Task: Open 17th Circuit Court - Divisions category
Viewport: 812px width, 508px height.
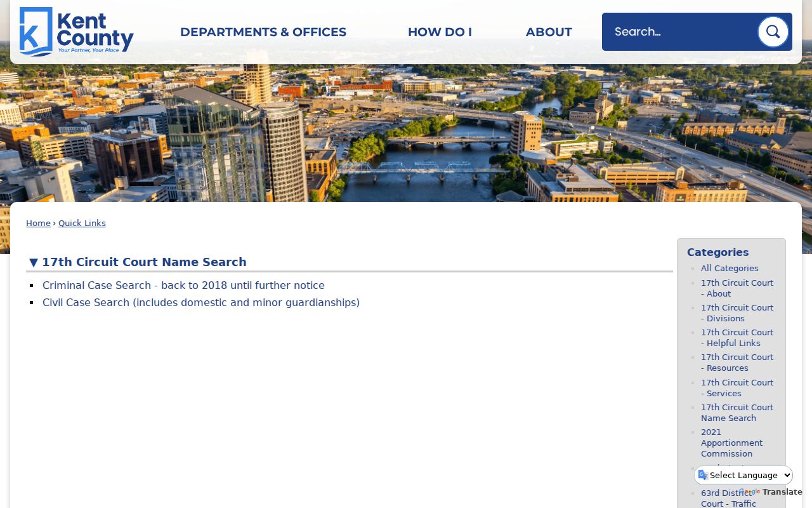Action: (737, 313)
